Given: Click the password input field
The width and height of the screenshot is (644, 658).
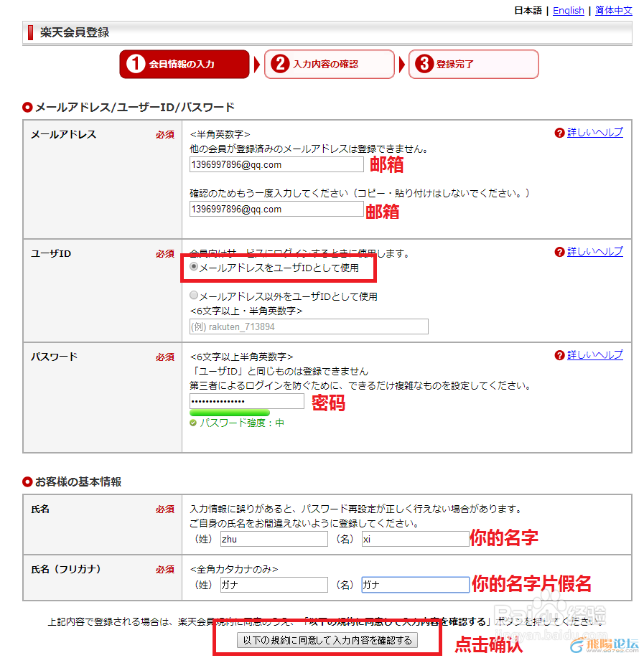Looking at the screenshot, I should [x=247, y=401].
